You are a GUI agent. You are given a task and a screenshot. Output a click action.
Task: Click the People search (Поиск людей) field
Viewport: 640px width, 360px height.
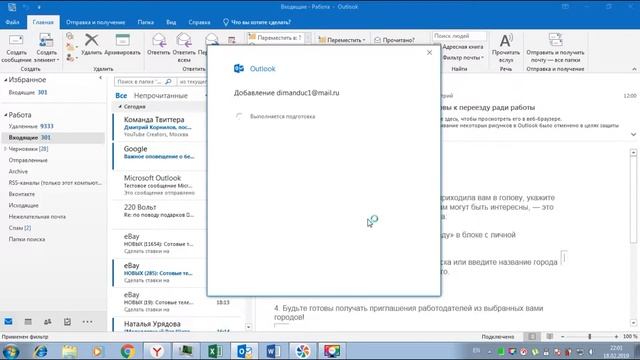[x=459, y=36]
